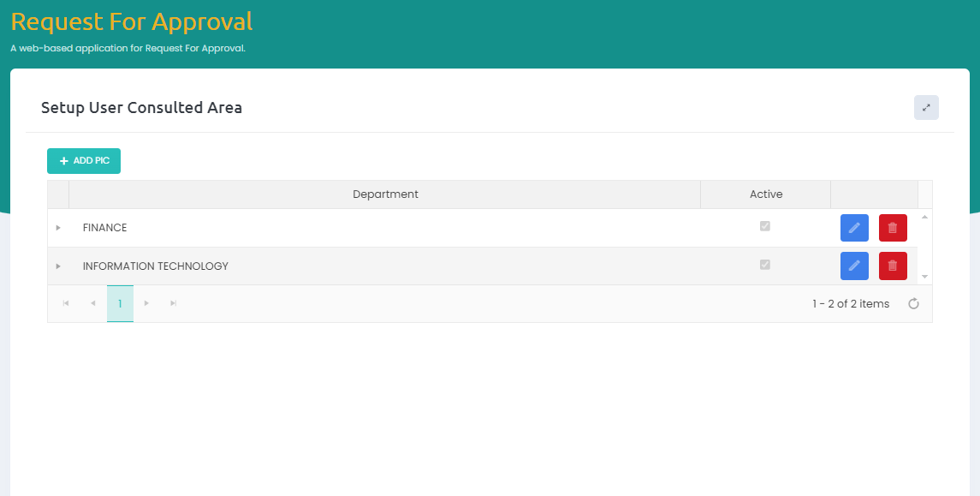Sort by the Active column header
Viewport: 980px width, 496px height.
click(x=765, y=194)
